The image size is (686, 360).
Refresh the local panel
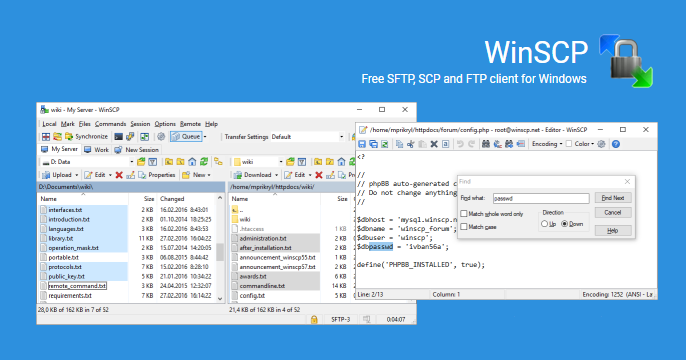pos(204,162)
